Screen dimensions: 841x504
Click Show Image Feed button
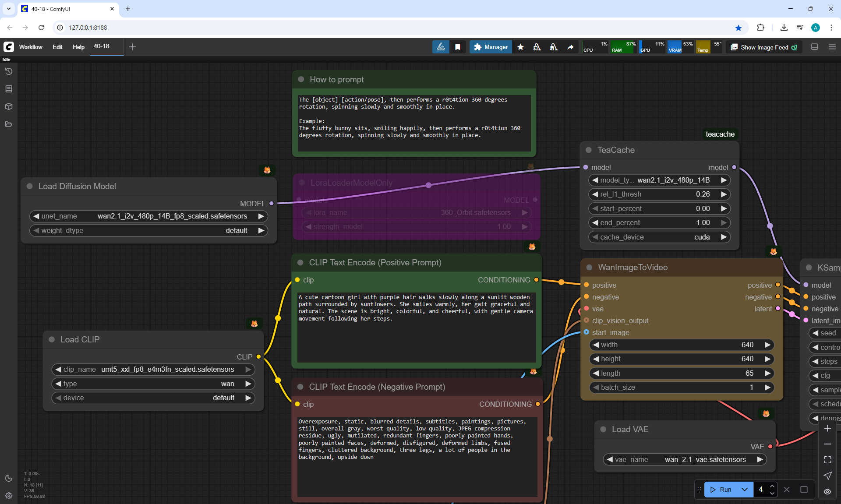point(764,47)
